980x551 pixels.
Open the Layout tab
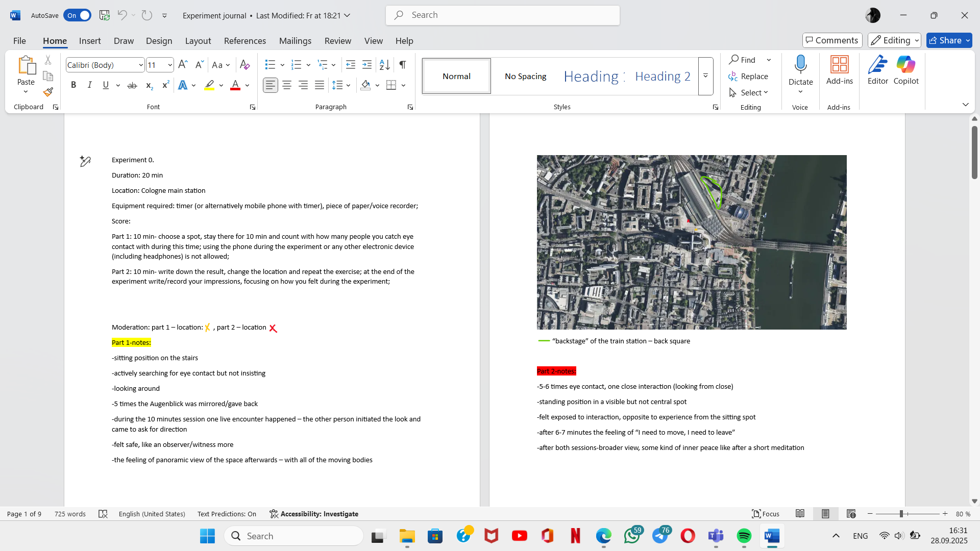198,41
